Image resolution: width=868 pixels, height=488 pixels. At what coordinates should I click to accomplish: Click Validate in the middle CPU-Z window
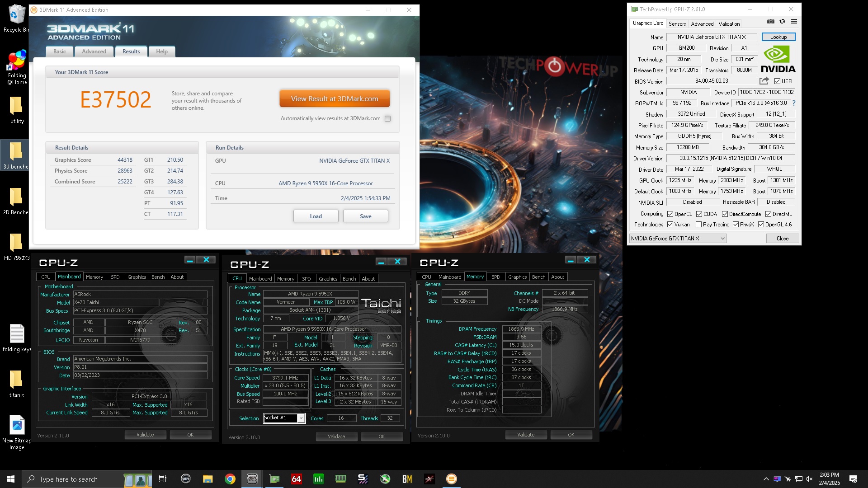(336, 436)
